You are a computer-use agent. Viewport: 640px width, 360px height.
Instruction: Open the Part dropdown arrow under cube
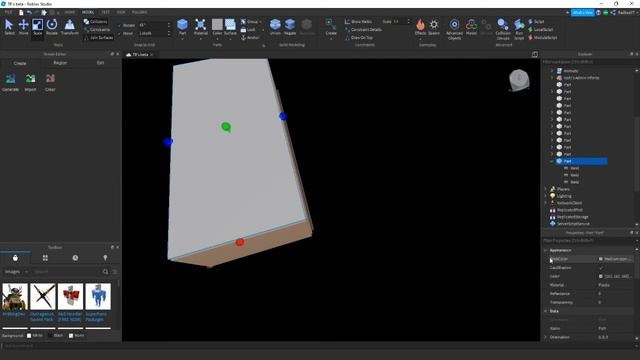[x=182, y=39]
